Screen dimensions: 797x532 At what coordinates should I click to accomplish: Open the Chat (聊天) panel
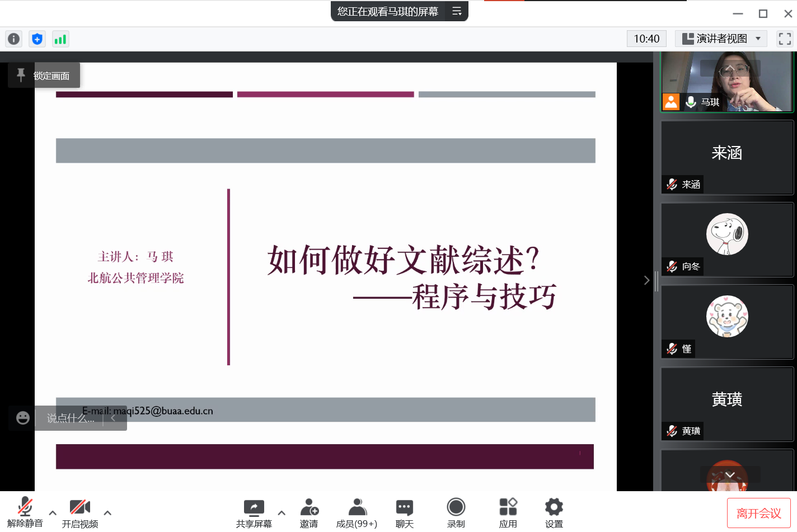coord(404,513)
